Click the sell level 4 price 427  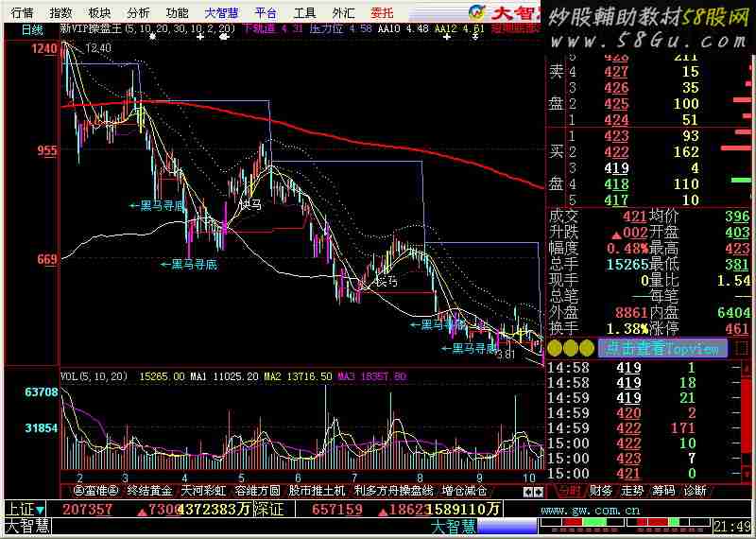point(616,72)
